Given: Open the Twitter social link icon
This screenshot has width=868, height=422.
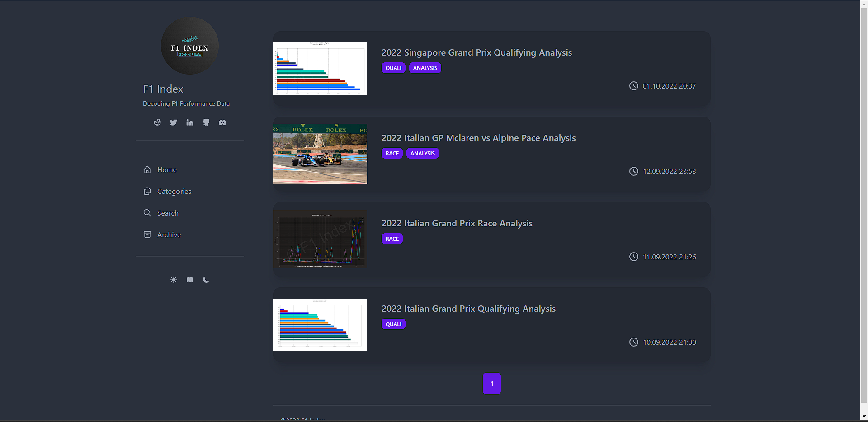Looking at the screenshot, I should pyautogui.click(x=174, y=122).
